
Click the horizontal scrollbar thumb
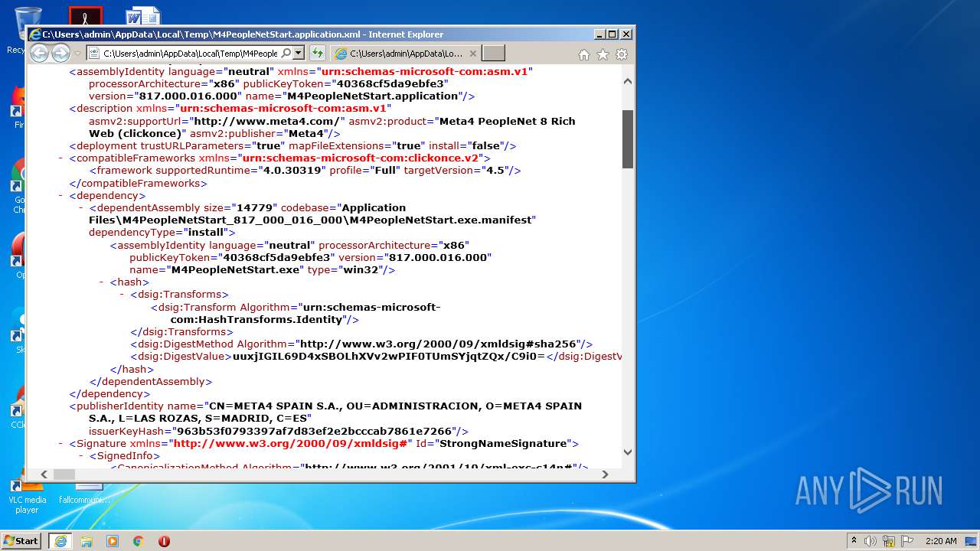tap(64, 474)
